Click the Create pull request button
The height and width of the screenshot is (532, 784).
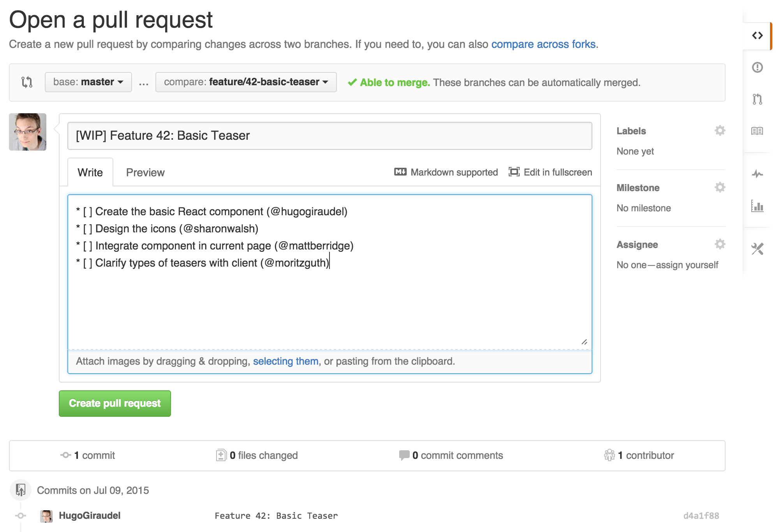[115, 403]
